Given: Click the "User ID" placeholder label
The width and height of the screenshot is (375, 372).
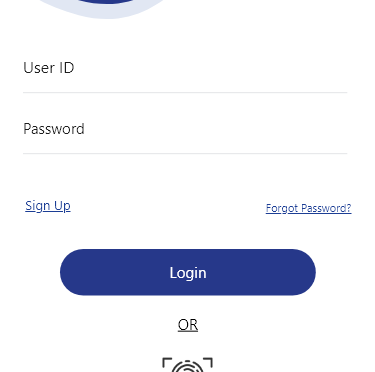Looking at the screenshot, I should [49, 68].
